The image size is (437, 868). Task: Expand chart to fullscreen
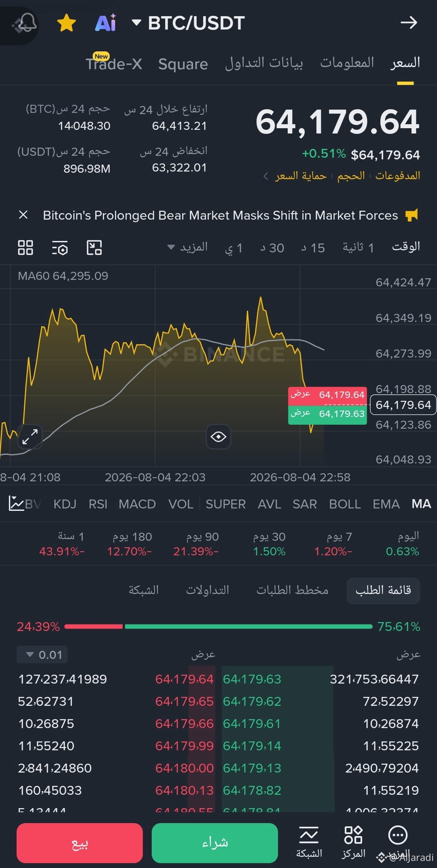[x=30, y=437]
